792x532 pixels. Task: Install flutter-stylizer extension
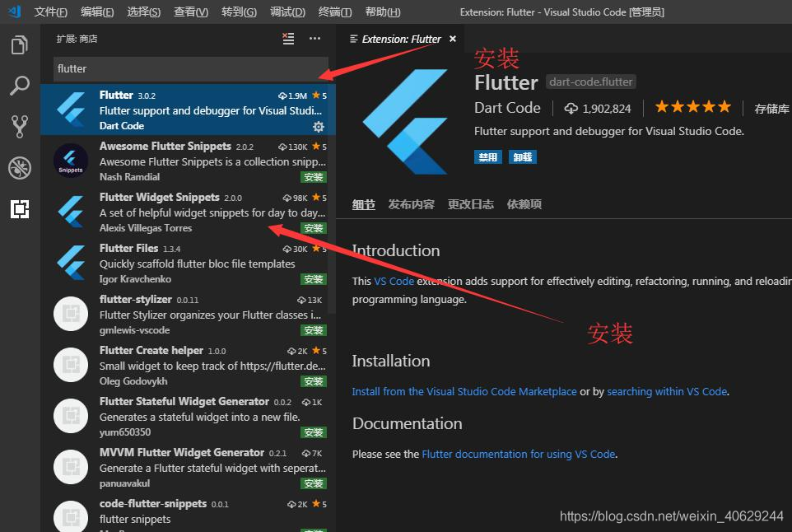pyautogui.click(x=313, y=330)
